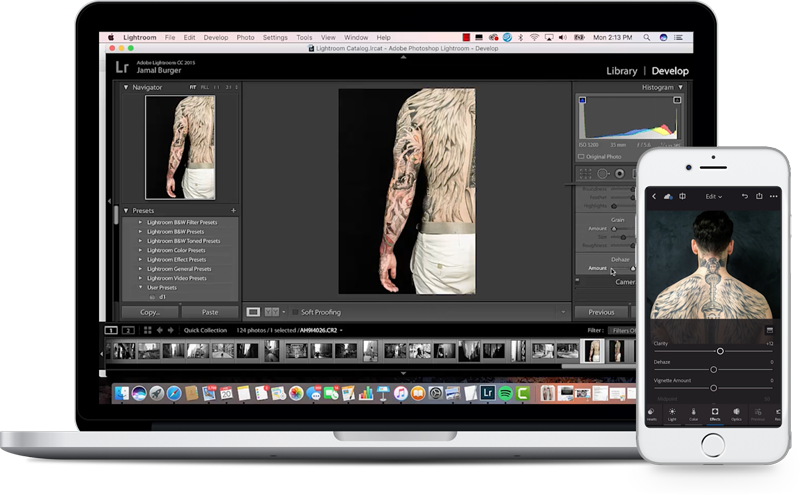This screenshot has height=495, width=800.
Task: Click the Previous button
Action: click(x=601, y=312)
